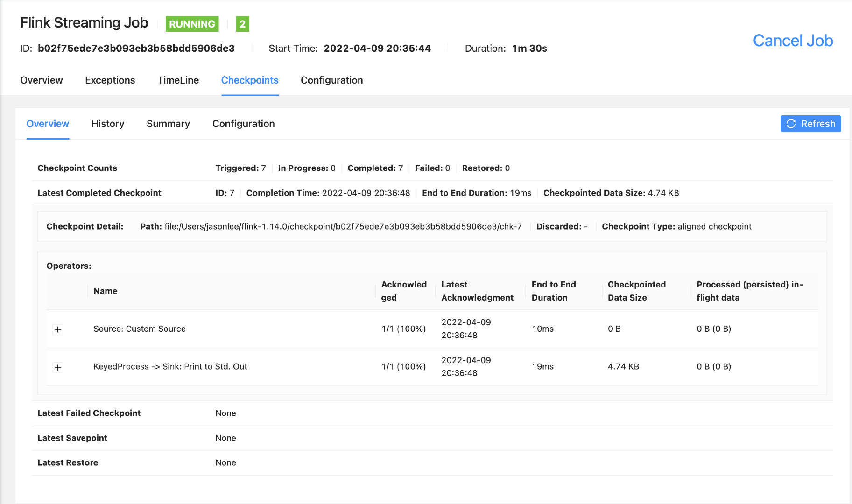Switch to the checkpoint Summary sub-tab
This screenshot has width=852, height=504.
(168, 124)
